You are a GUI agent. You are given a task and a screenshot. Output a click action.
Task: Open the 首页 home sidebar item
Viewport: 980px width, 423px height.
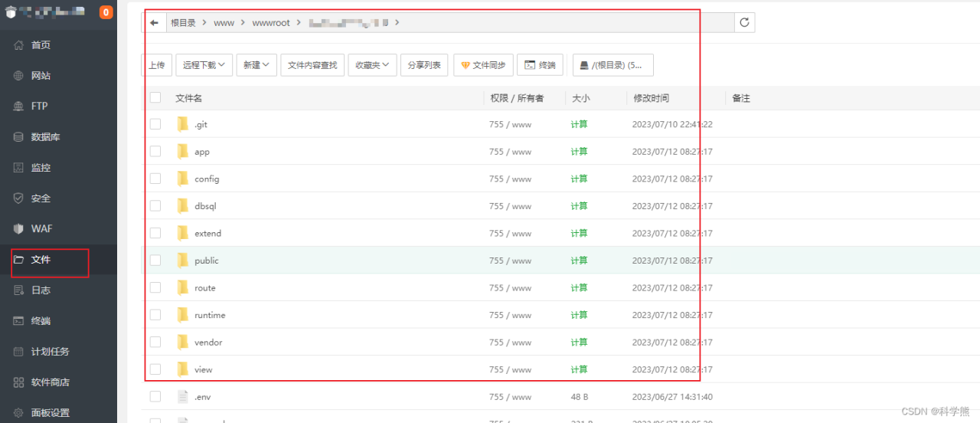(x=41, y=45)
